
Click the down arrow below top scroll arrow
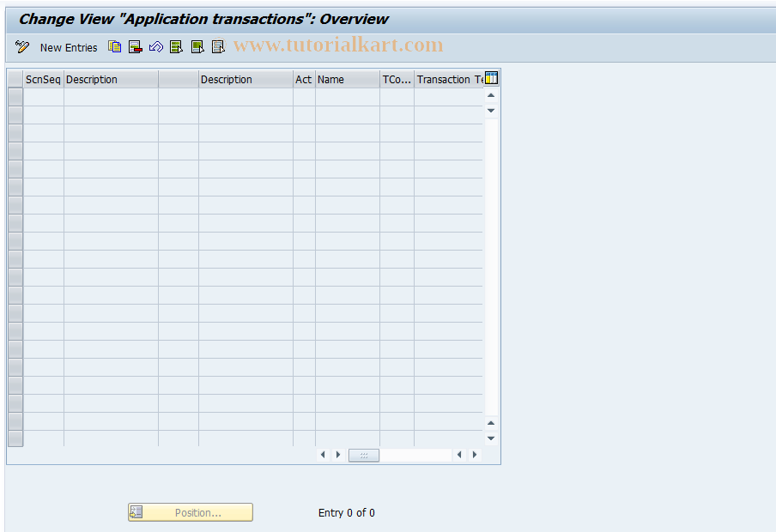[491, 111]
